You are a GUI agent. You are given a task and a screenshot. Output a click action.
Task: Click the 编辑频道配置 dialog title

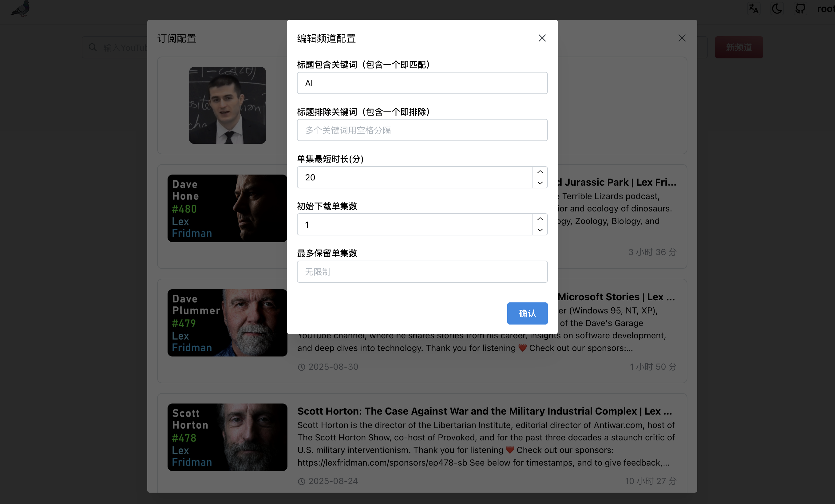[326, 38]
